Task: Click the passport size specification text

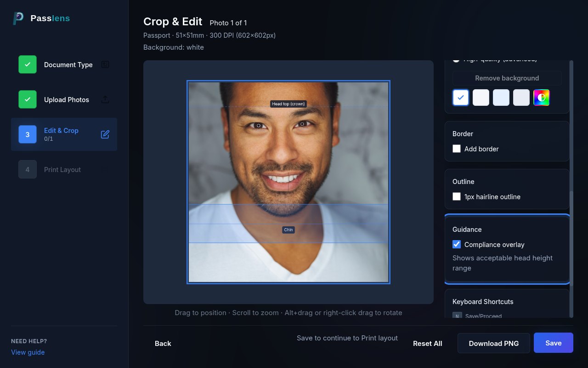Action: click(209, 35)
